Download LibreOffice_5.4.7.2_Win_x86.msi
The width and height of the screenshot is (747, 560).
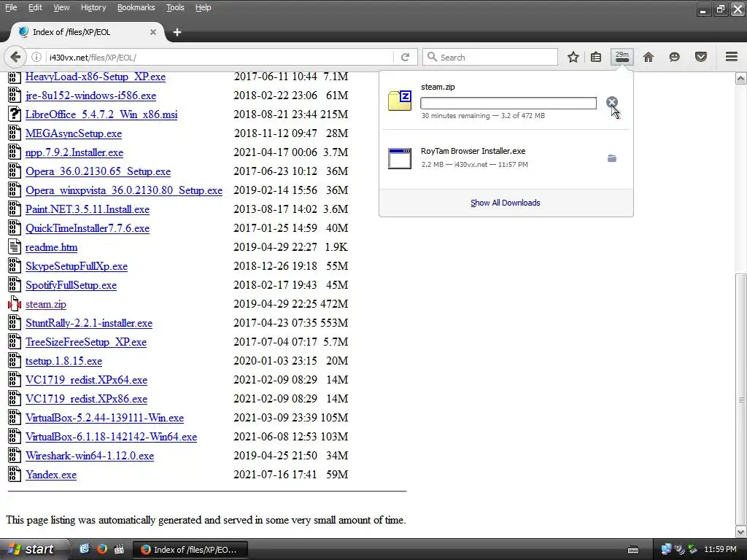click(101, 114)
